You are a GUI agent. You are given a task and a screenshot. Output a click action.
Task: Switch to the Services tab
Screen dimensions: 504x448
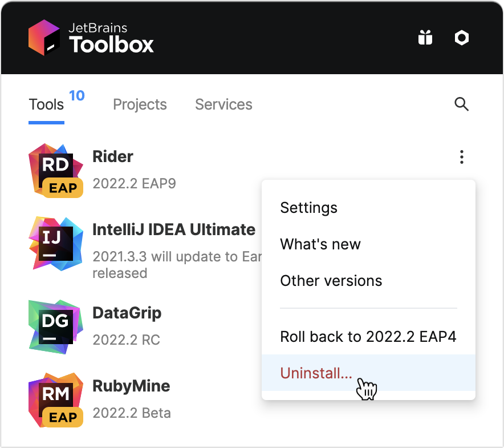[x=223, y=104]
